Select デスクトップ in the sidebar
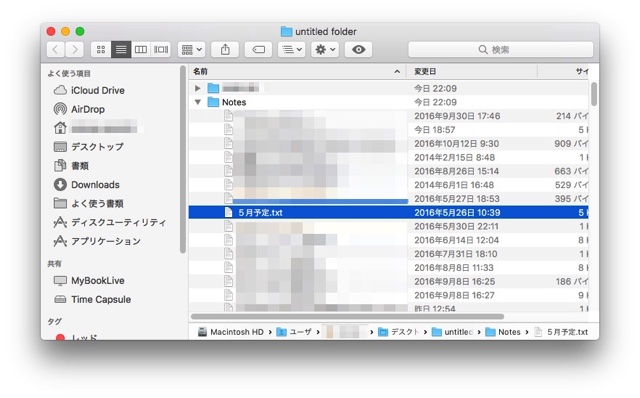Viewport: 640px width, 398px height. (x=89, y=147)
